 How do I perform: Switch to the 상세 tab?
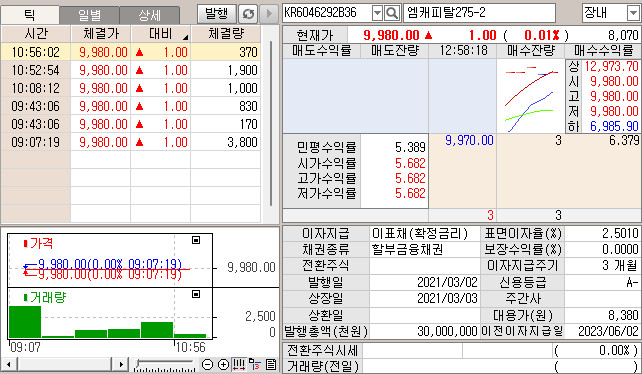click(x=150, y=15)
